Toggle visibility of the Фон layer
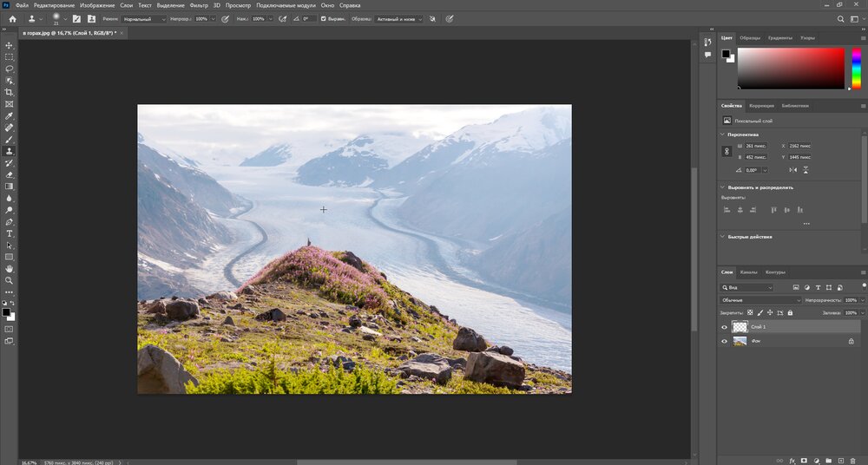868x465 pixels. tap(725, 342)
